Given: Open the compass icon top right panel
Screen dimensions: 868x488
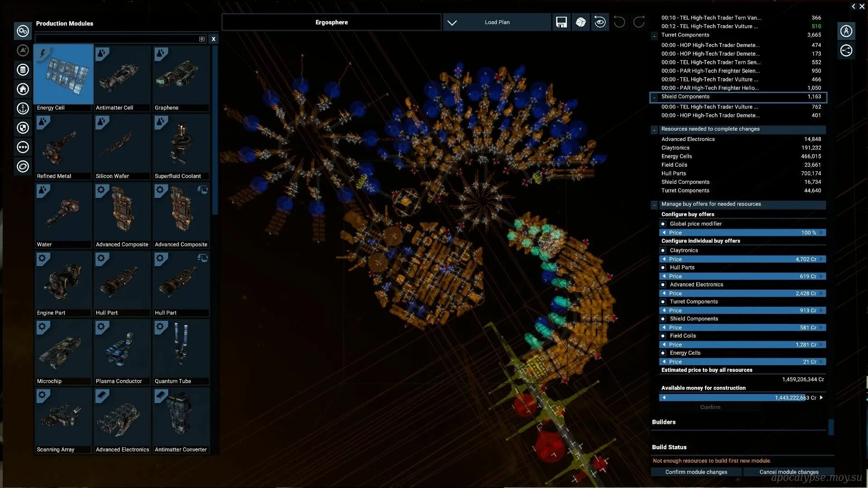Looking at the screenshot, I should pyautogui.click(x=846, y=31).
